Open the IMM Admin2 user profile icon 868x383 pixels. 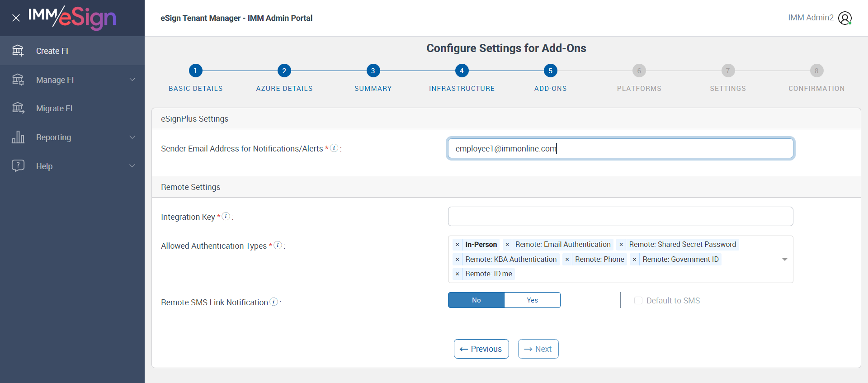coord(844,18)
